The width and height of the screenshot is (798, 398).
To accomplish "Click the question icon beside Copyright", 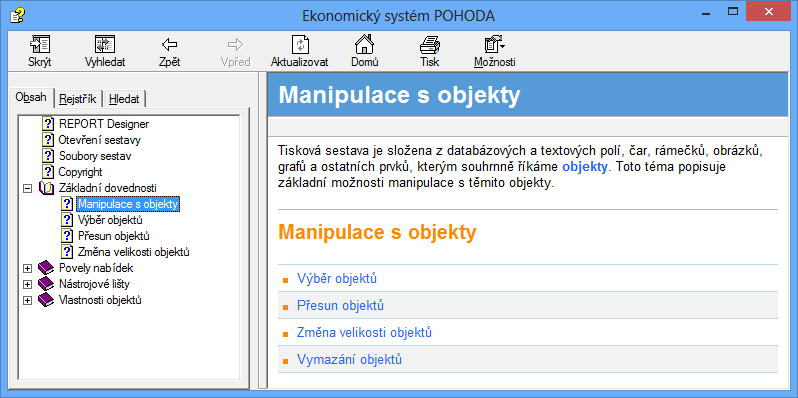I will (x=48, y=172).
